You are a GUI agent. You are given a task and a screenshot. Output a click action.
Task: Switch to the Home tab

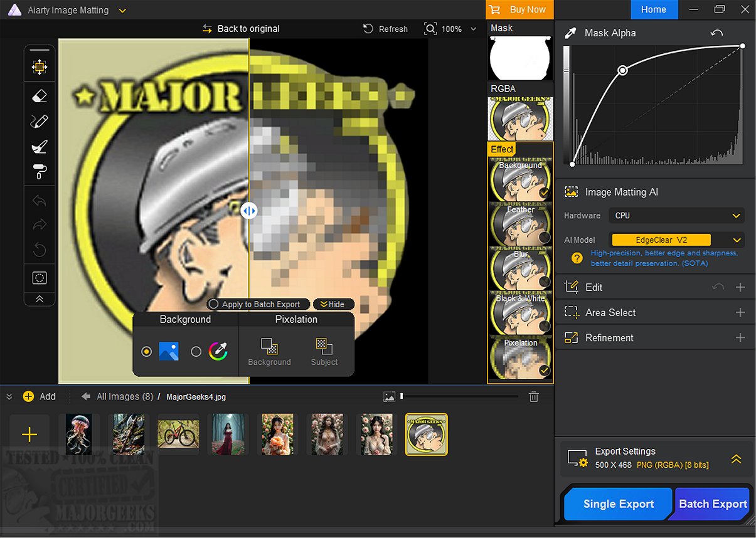coord(654,9)
